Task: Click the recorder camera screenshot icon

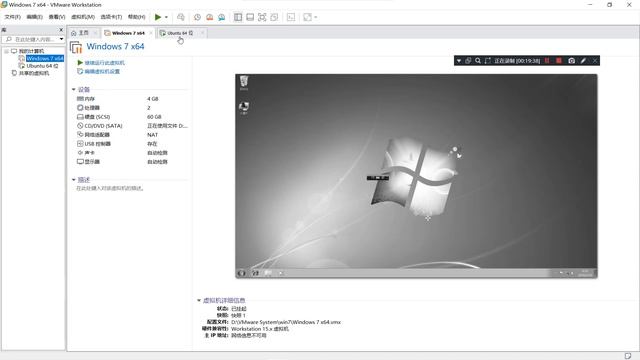Action: click(571, 60)
